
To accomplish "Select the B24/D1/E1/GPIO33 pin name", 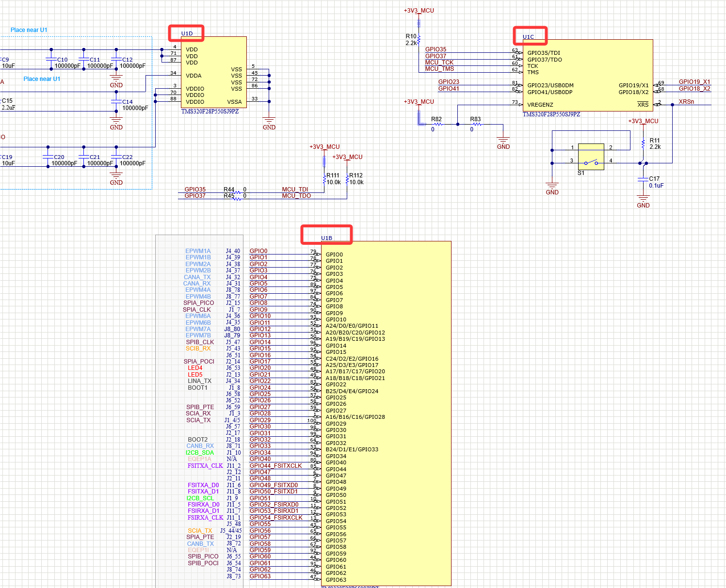I will pyautogui.click(x=352, y=449).
